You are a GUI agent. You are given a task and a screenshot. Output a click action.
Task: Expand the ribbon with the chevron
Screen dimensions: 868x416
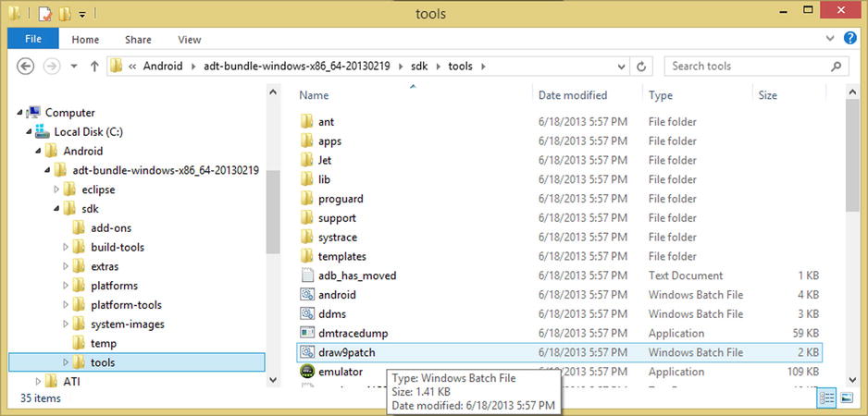(830, 39)
